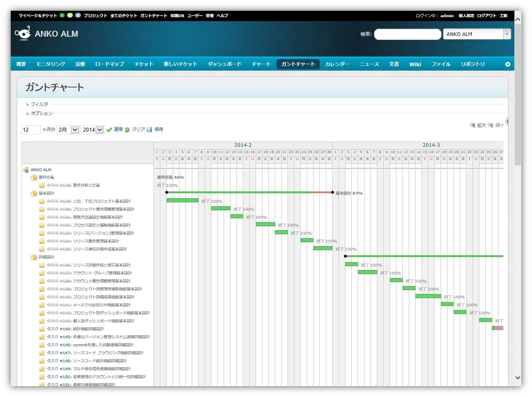Image resolution: width=532 pixels, height=397 pixels.
Task: Open タスク #147 ソースコード ブラウジング機能詳細設計
Action: (95, 353)
